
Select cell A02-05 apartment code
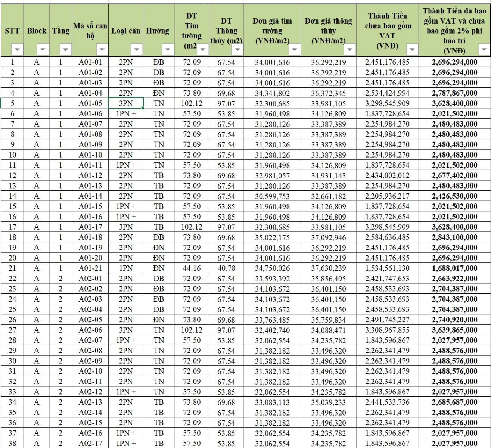90,320
